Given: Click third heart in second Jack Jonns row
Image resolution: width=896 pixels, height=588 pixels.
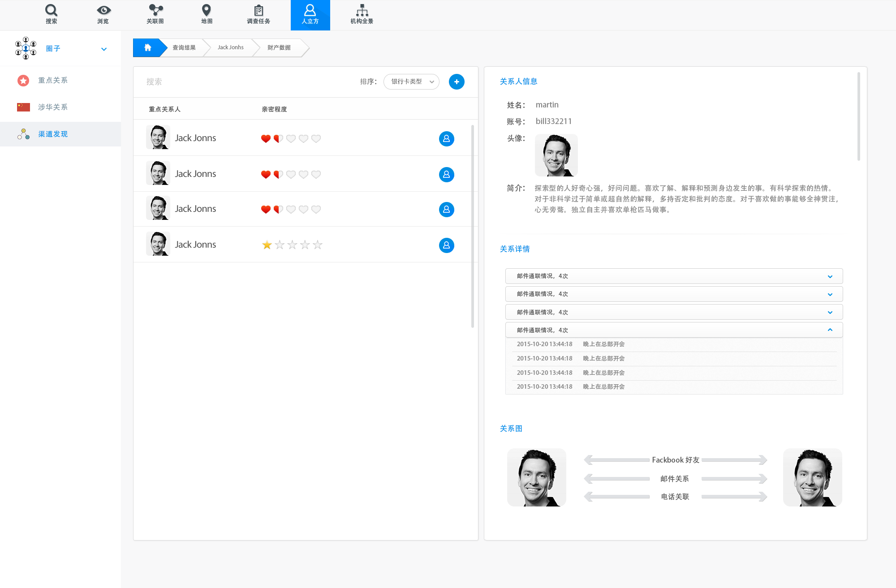Looking at the screenshot, I should click(291, 175).
